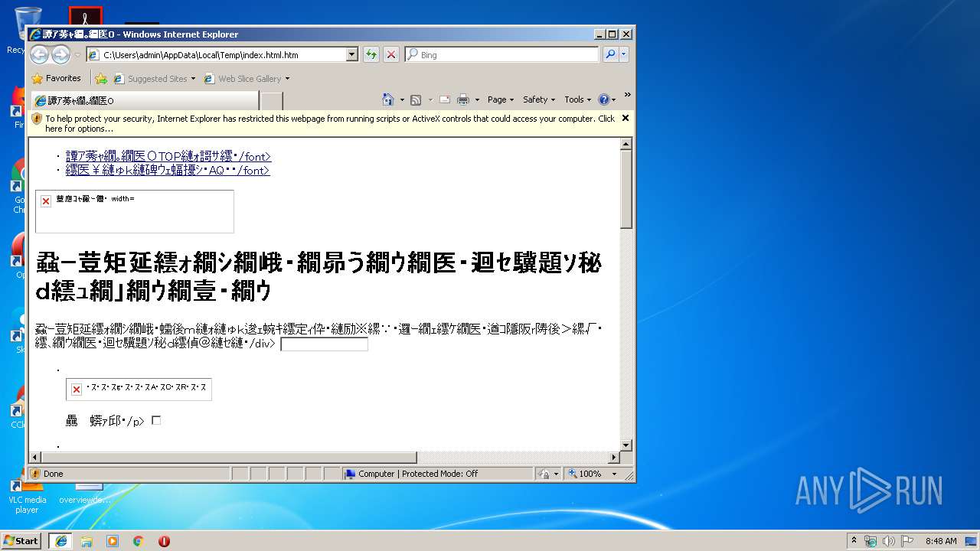Open the Safety menu

539,99
